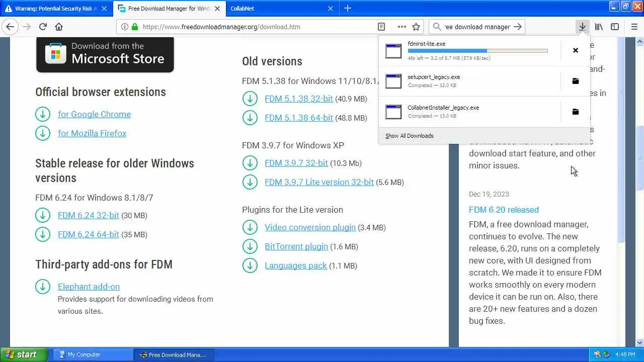Click the green padlock security icon
644x362 pixels.
134,27
